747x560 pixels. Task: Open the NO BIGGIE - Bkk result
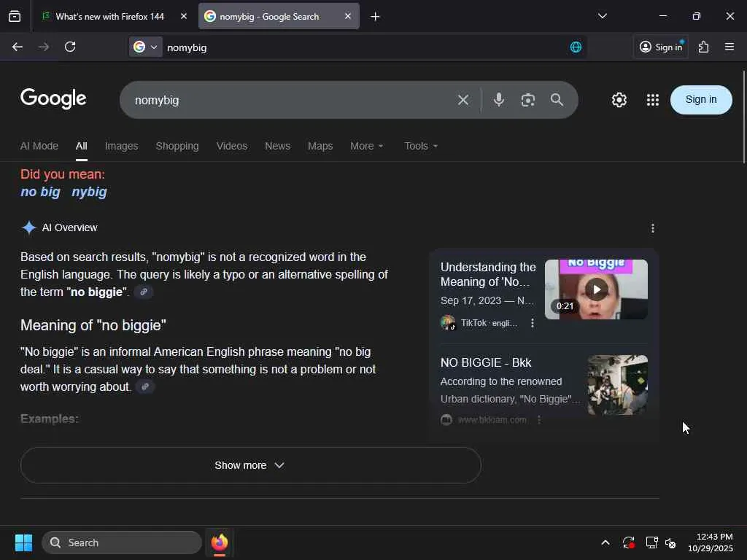coord(485,363)
